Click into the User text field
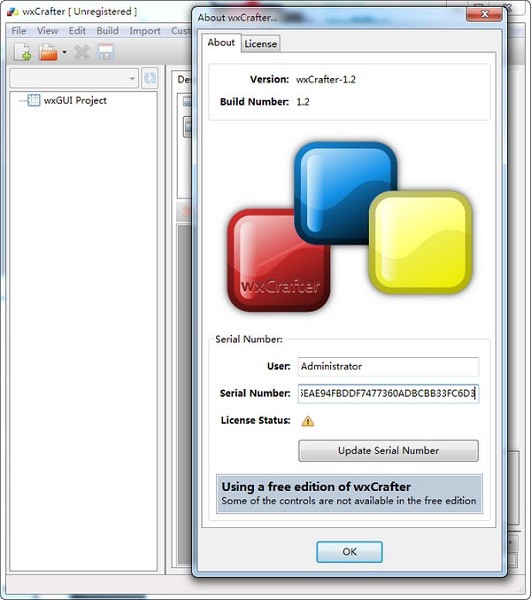The height and width of the screenshot is (600, 531). point(388,367)
